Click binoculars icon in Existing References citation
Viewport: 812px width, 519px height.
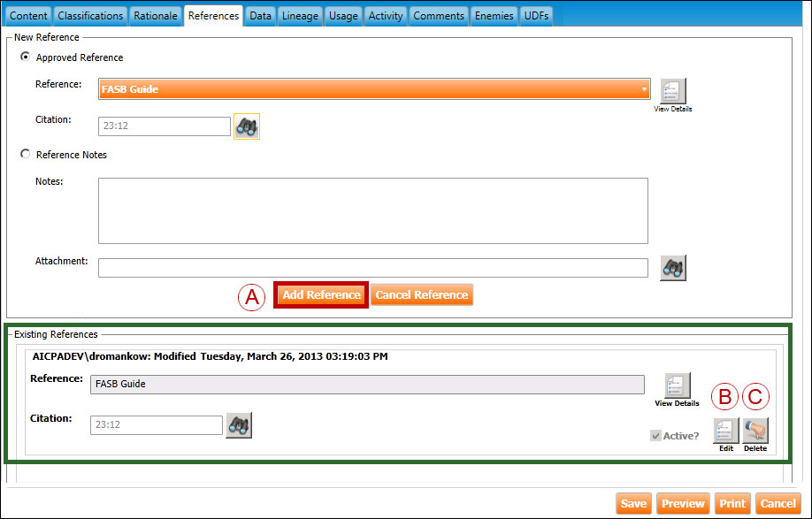click(239, 425)
